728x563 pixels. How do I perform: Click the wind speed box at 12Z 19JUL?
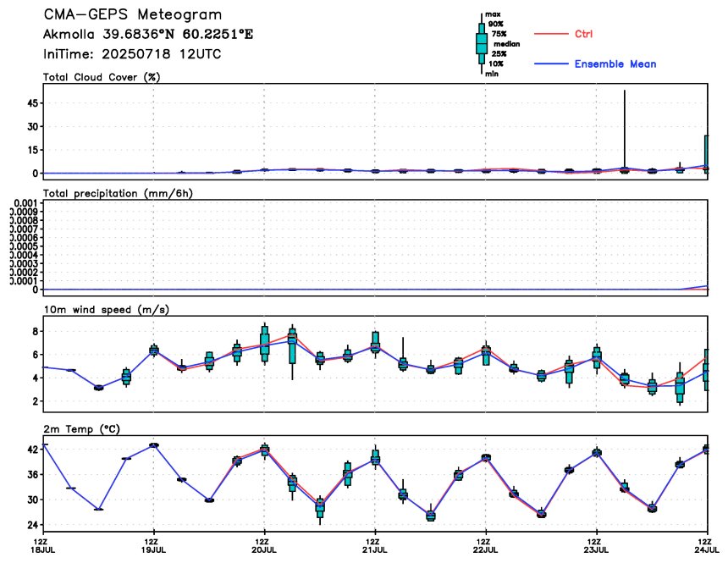[x=154, y=350]
